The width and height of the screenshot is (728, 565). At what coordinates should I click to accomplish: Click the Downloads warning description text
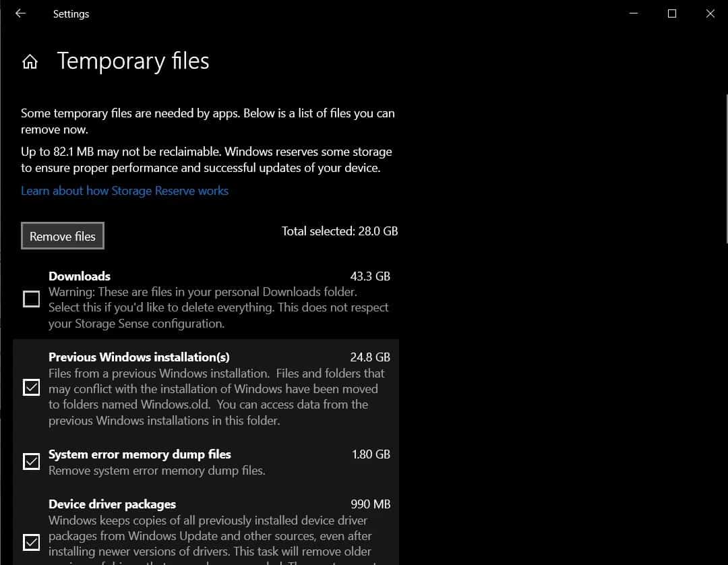[x=218, y=307]
